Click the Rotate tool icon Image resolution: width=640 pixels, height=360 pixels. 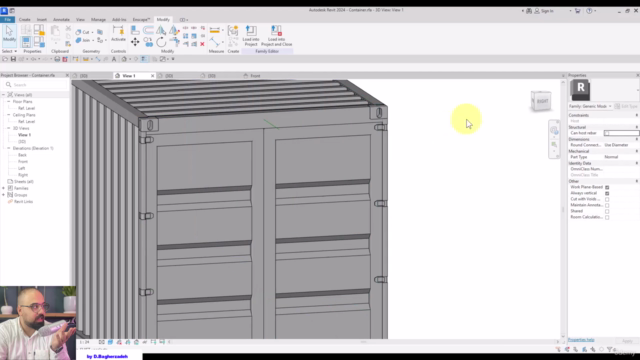(x=161, y=42)
